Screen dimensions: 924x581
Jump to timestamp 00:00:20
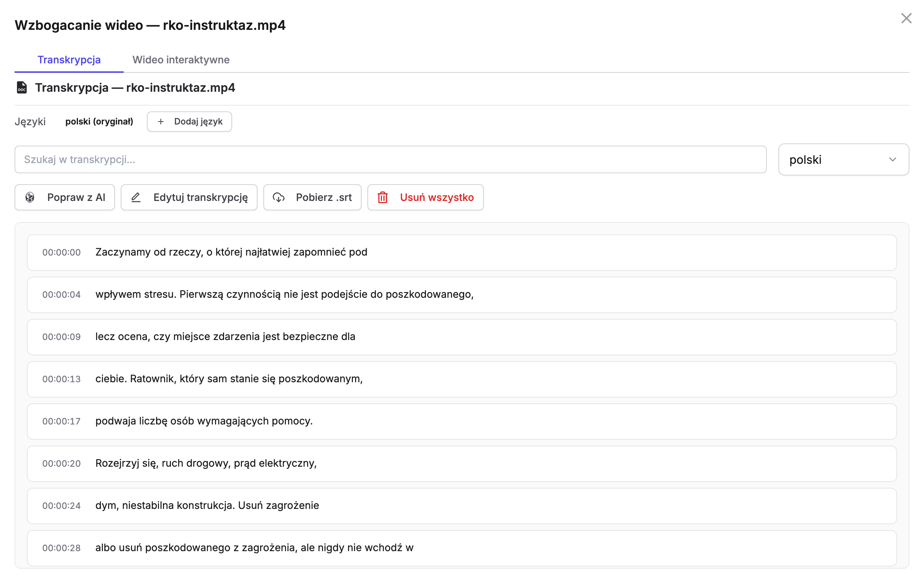[61, 463]
